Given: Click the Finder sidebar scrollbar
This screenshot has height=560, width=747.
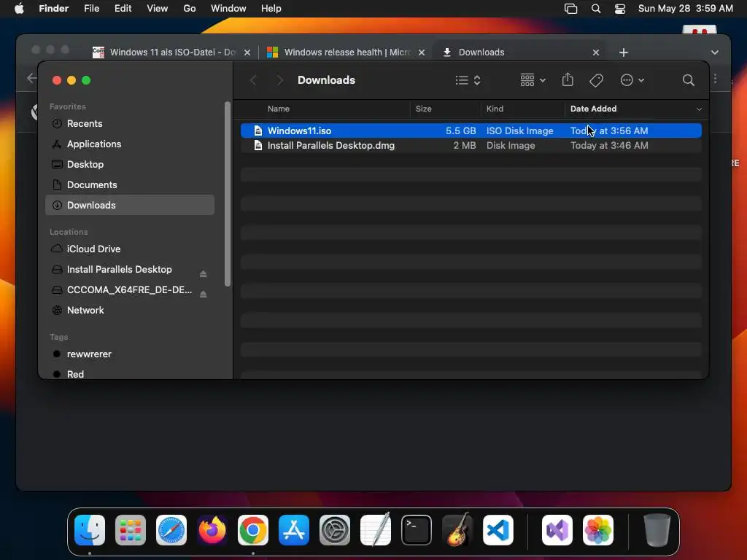Looking at the screenshot, I should point(228,194).
